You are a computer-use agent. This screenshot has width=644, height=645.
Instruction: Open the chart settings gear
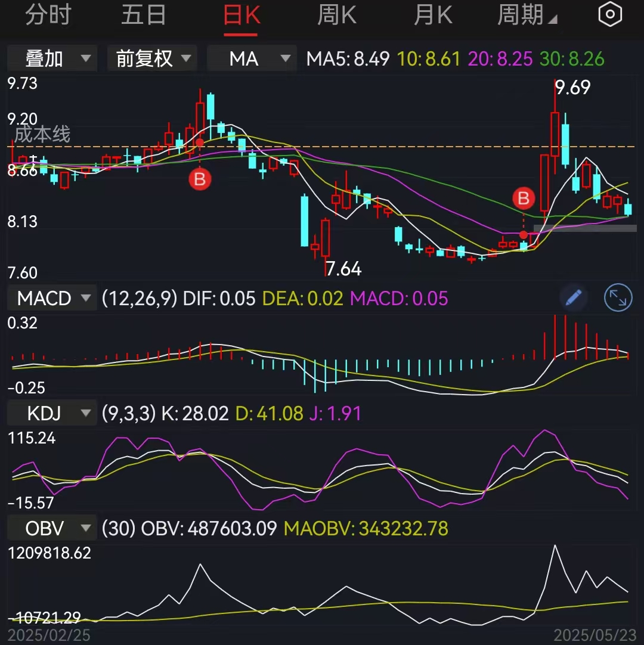pyautogui.click(x=609, y=15)
